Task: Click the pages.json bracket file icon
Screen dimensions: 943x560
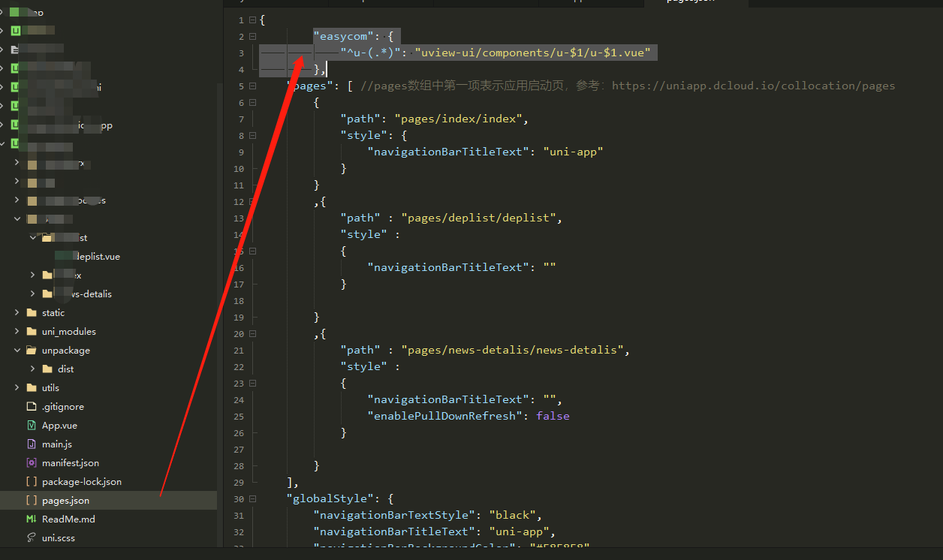Action: tap(32, 501)
